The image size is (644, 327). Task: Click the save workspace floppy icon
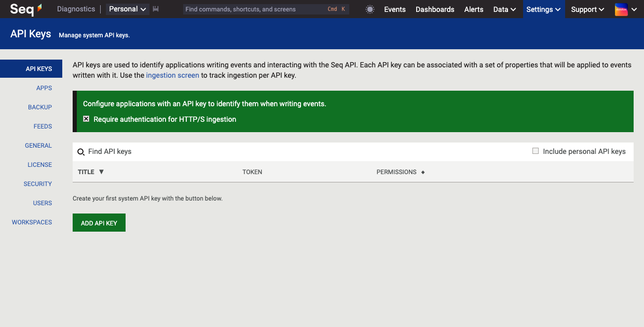pos(156,9)
